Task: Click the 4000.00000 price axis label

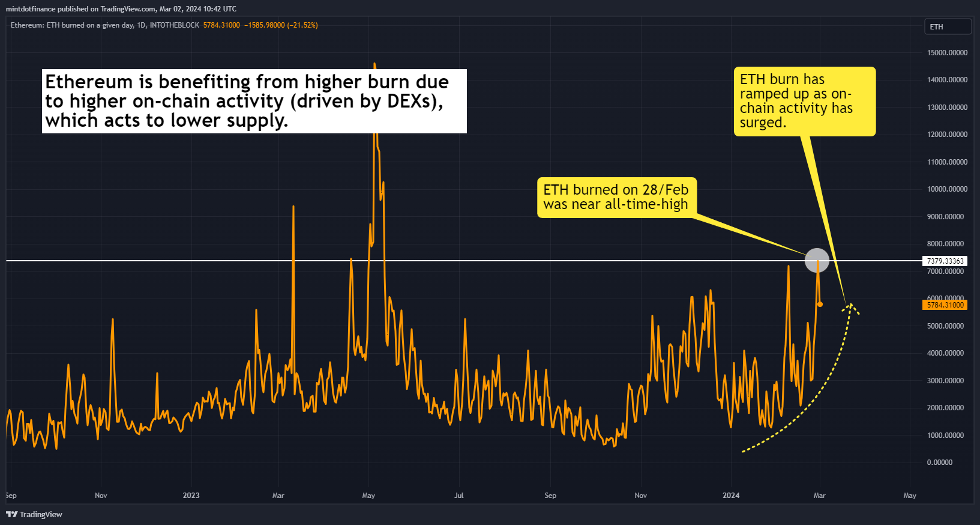Action: pyautogui.click(x=945, y=353)
